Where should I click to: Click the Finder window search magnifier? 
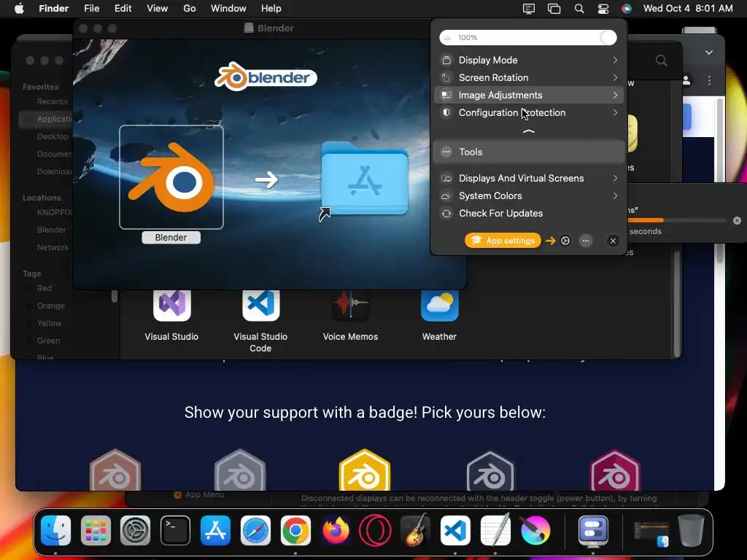click(661, 61)
